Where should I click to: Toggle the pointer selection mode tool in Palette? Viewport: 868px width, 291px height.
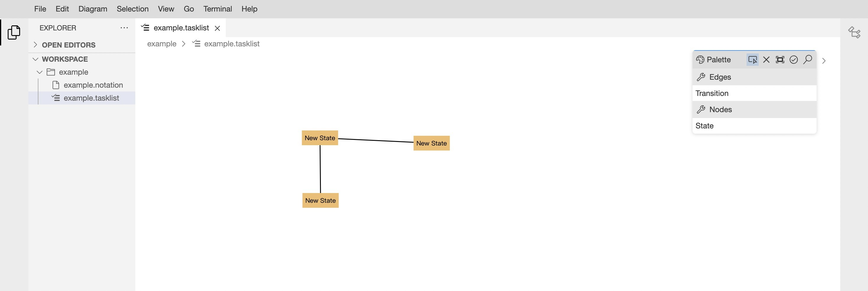tap(752, 60)
